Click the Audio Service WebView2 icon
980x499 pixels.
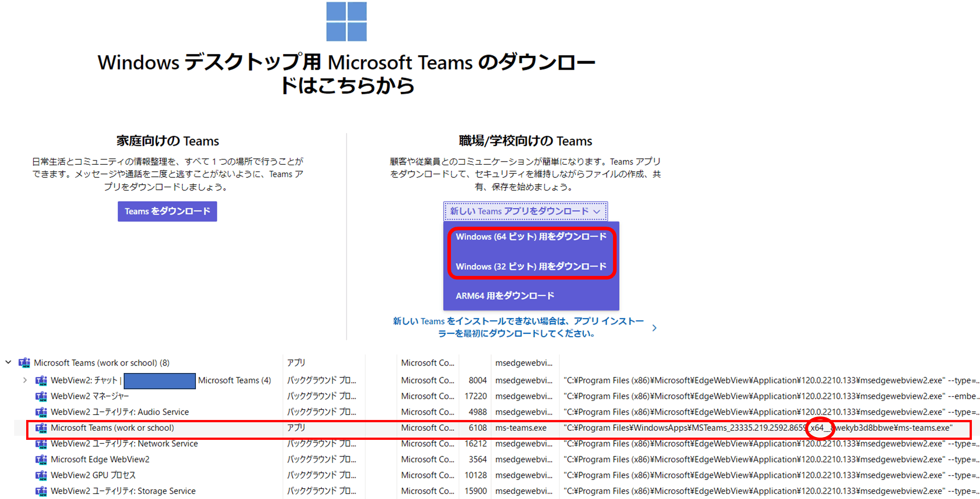(x=41, y=412)
